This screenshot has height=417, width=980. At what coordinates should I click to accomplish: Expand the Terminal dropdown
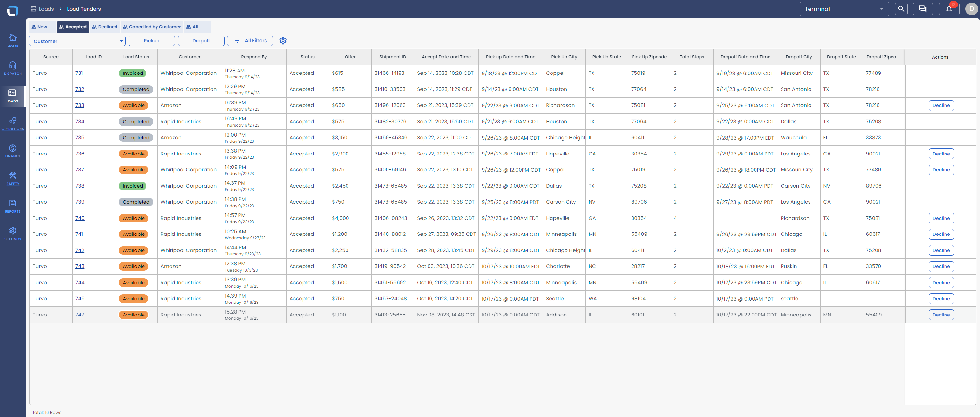(844, 9)
